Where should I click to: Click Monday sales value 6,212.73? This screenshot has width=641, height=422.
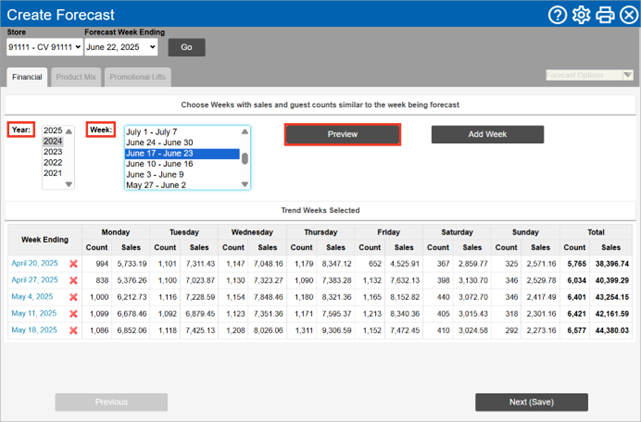point(132,297)
